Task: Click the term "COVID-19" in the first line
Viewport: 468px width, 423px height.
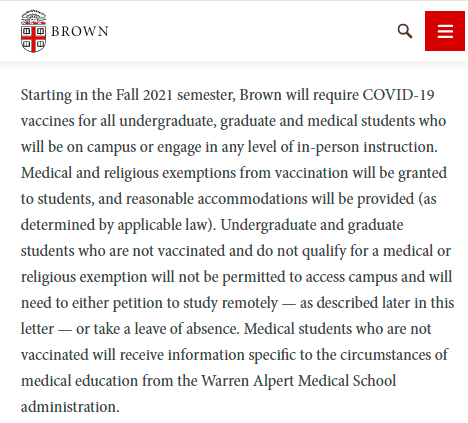Action: pos(398,95)
